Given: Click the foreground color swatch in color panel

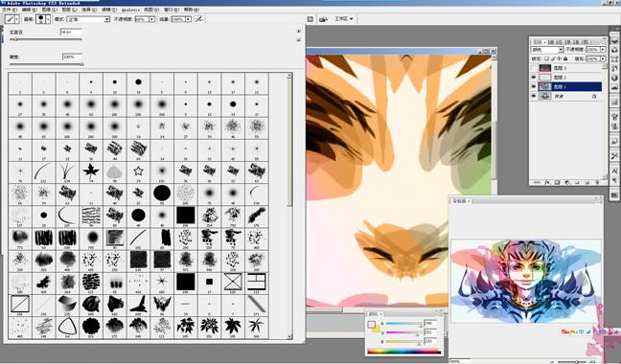Looking at the screenshot, I should coord(372,325).
